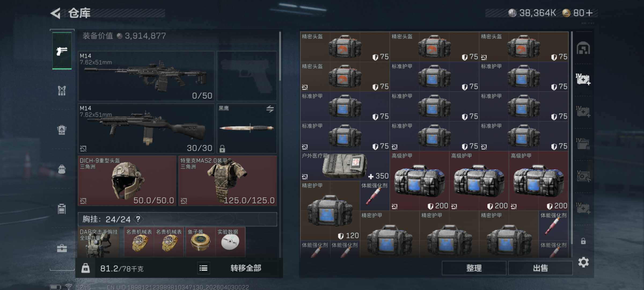Viewport: 644px width, 290px height.
Task: Open the item list view button
Action: (x=203, y=268)
